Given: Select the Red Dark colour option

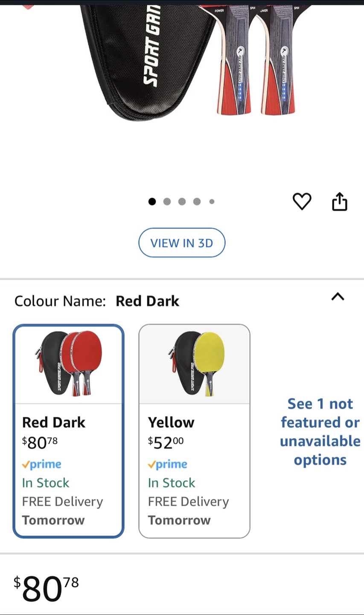Looking at the screenshot, I should (x=69, y=431).
